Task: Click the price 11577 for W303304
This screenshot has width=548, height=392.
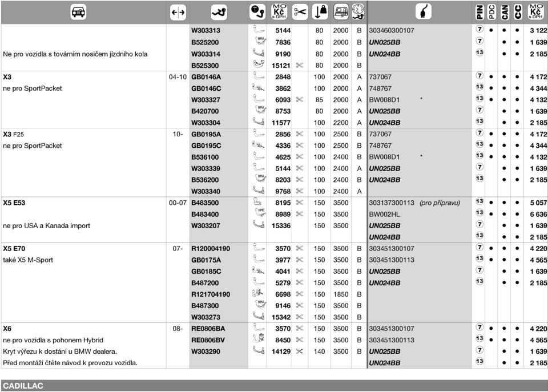Action: 281,123
